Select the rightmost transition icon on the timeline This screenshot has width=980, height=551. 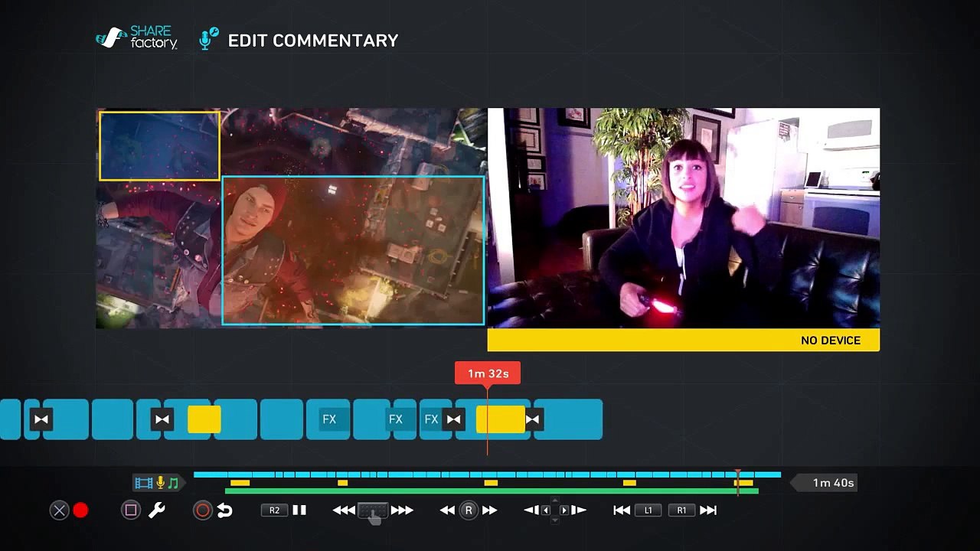[x=533, y=419]
